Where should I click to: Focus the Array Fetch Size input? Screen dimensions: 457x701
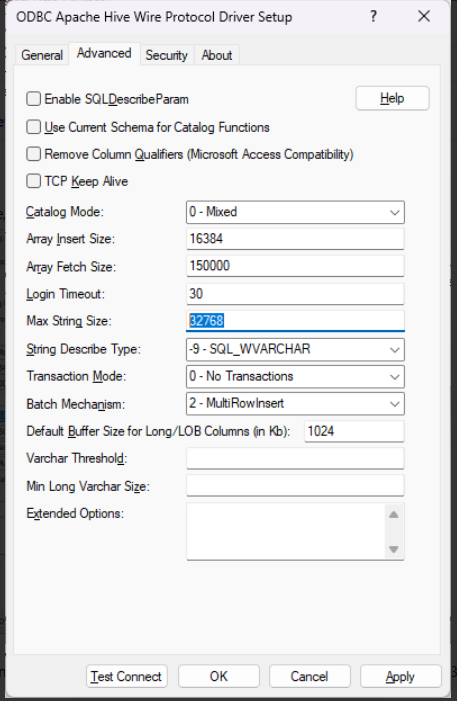click(295, 266)
